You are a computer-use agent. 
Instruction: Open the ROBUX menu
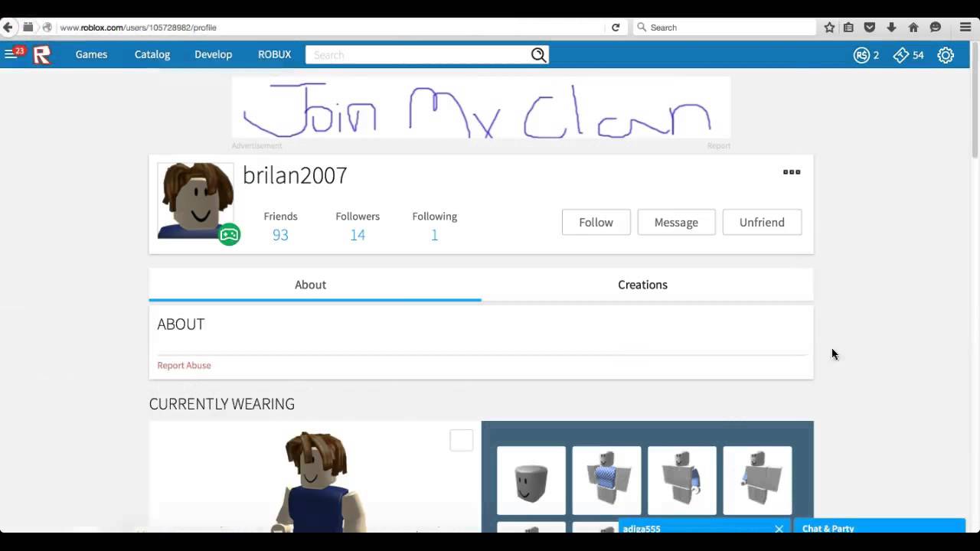274,54
